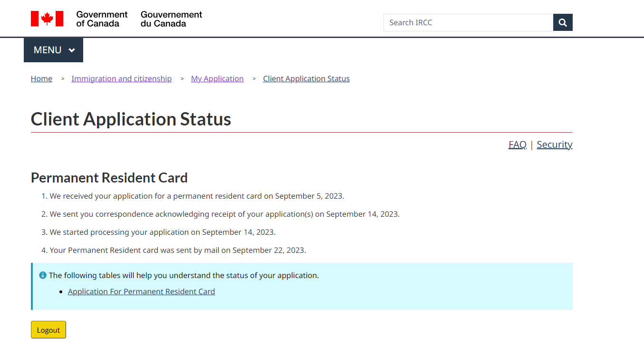The width and height of the screenshot is (644, 356).
Task: Click the Government of Canada wordmark text
Action: coord(102,19)
